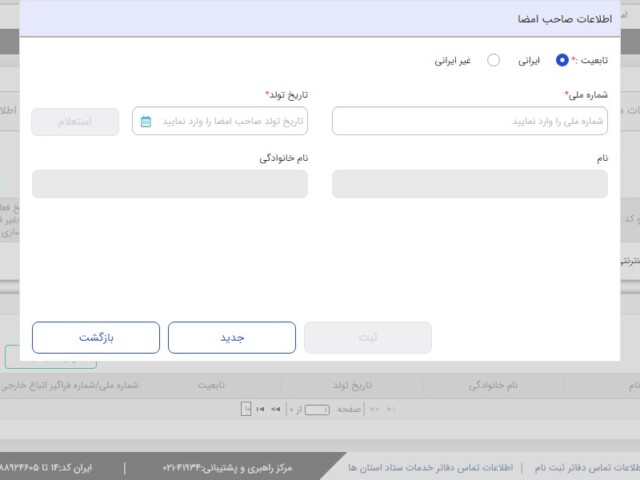Go to next page in table pager
640x480 pixels.
coord(274,409)
